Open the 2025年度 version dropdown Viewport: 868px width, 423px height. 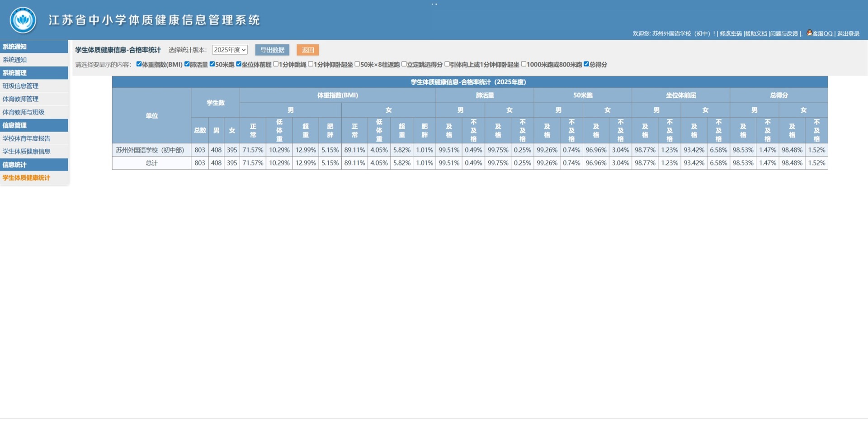[x=230, y=50]
